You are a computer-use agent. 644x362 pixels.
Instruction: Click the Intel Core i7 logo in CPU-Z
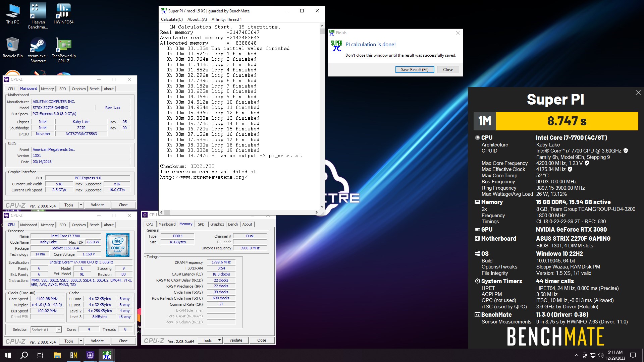click(x=118, y=245)
